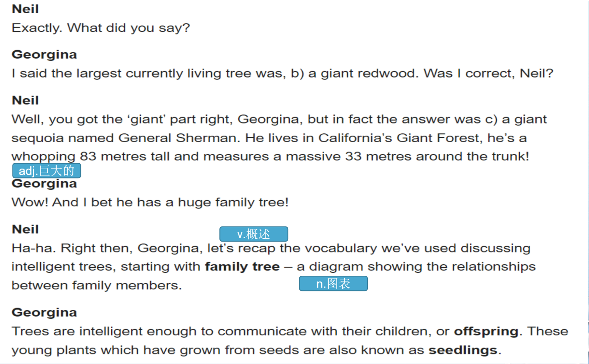Click the 'Georgina' heading before the offspring paragraph

[x=44, y=313]
